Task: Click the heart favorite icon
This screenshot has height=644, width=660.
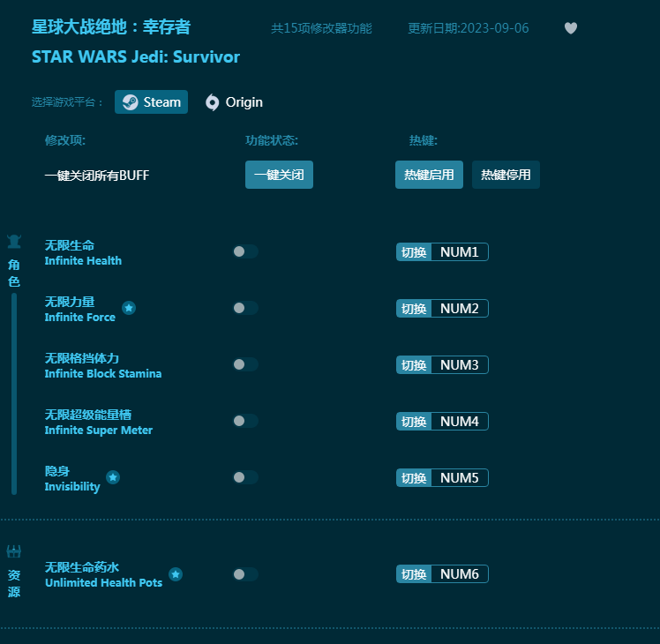Action: point(571,28)
